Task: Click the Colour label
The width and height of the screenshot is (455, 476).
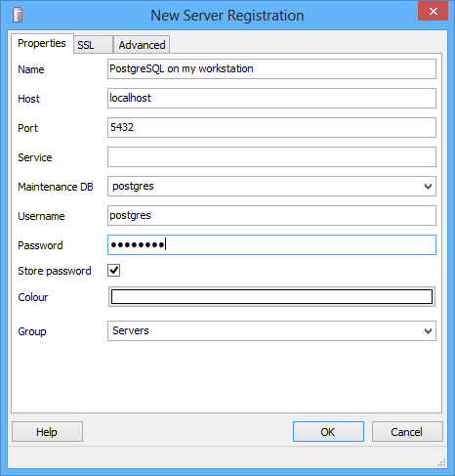Action: click(x=33, y=297)
